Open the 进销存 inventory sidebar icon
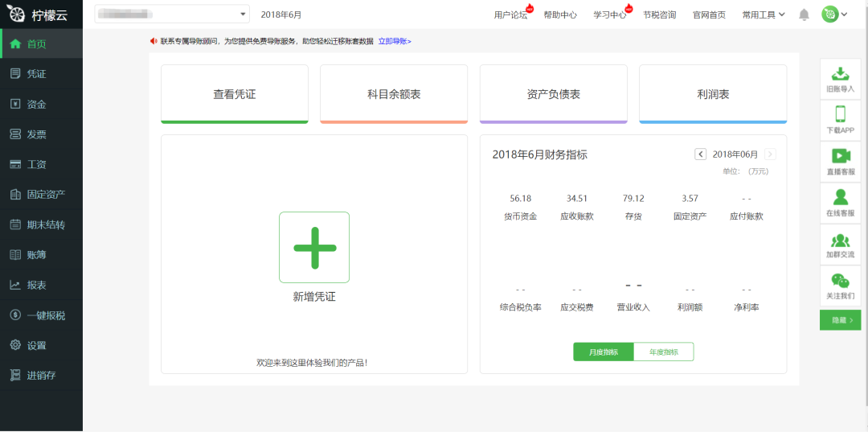This screenshot has width=868, height=432. [15, 375]
